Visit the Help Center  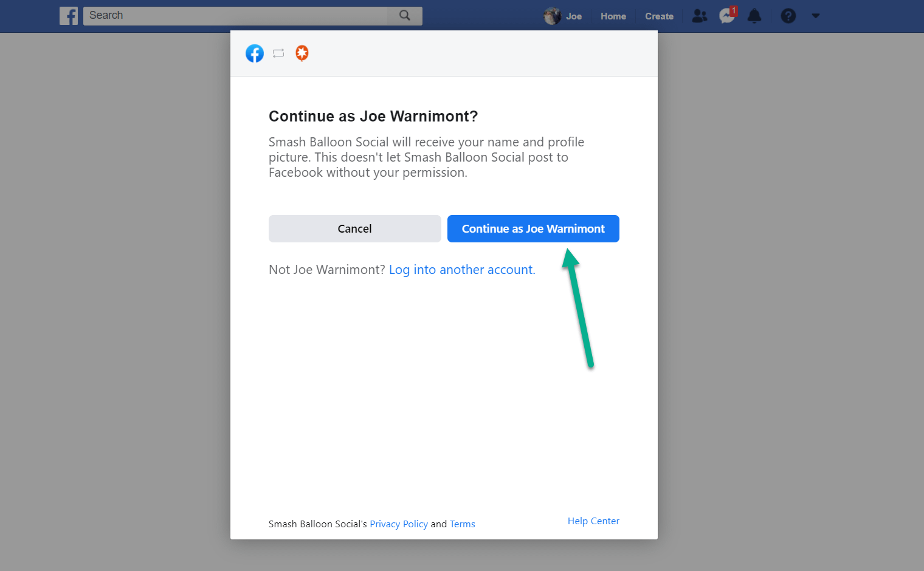pyautogui.click(x=593, y=521)
